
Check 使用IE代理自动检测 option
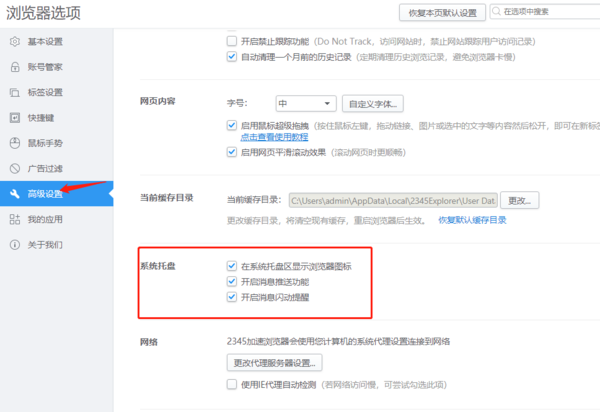pos(232,384)
